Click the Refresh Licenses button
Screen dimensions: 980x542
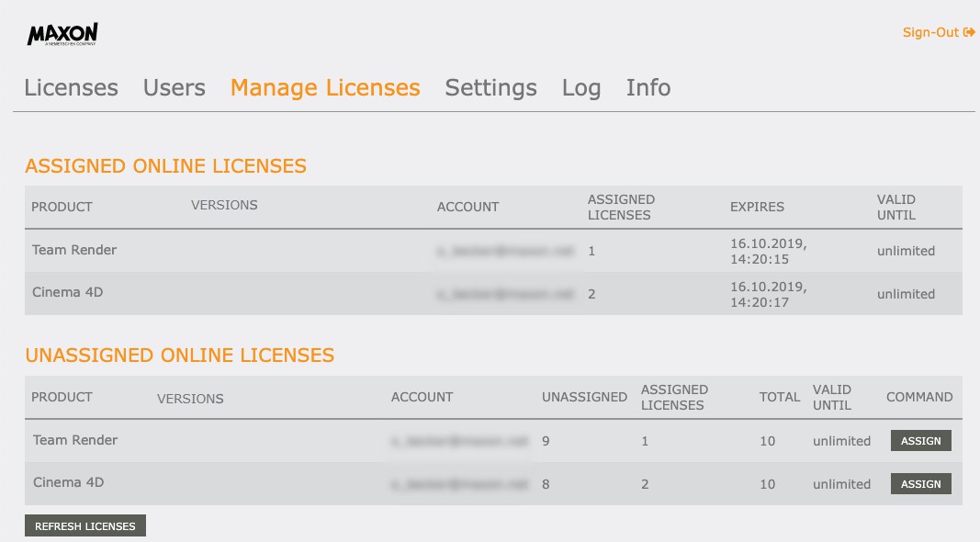tap(85, 525)
